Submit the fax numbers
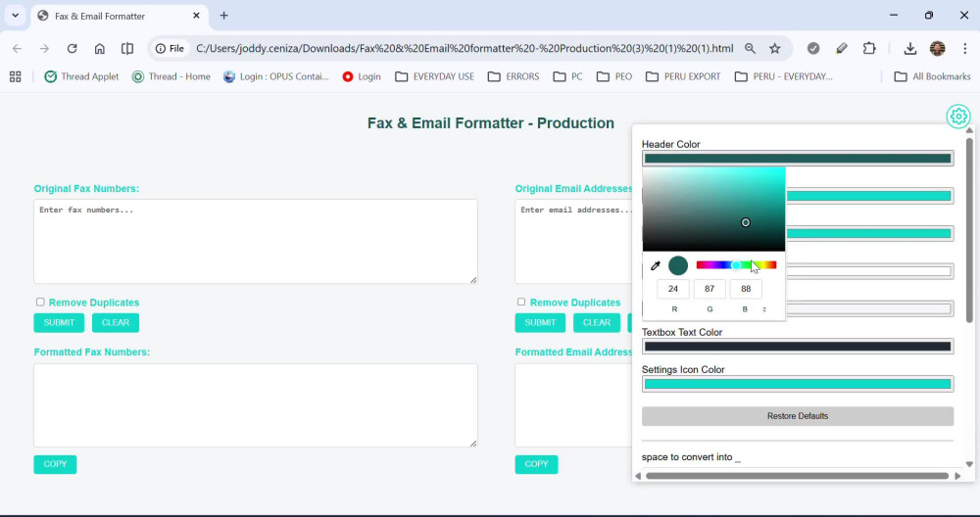 (x=59, y=323)
